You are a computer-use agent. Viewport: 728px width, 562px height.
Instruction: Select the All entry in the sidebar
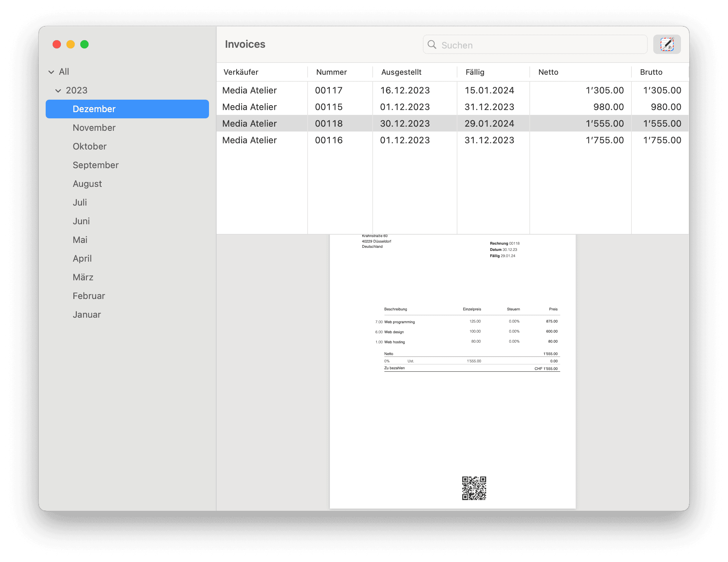tap(64, 72)
